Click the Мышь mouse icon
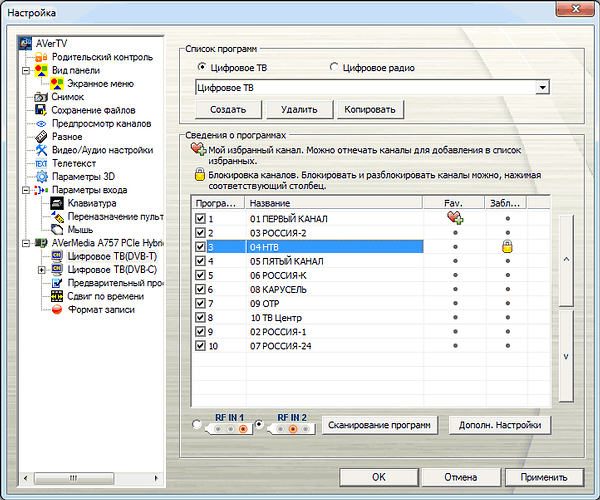This screenshot has height=500, width=600. click(x=57, y=230)
